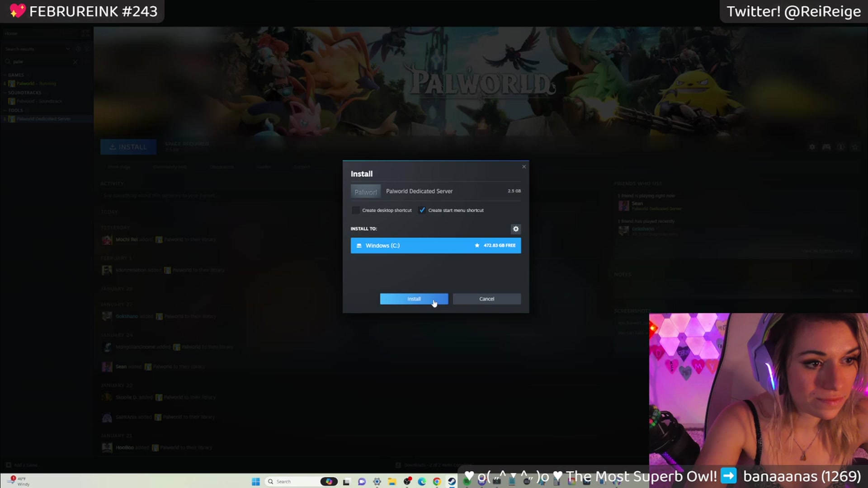Viewport: 868px width, 488px height.
Task: Switch to Steam on the taskbar
Action: pyautogui.click(x=452, y=482)
